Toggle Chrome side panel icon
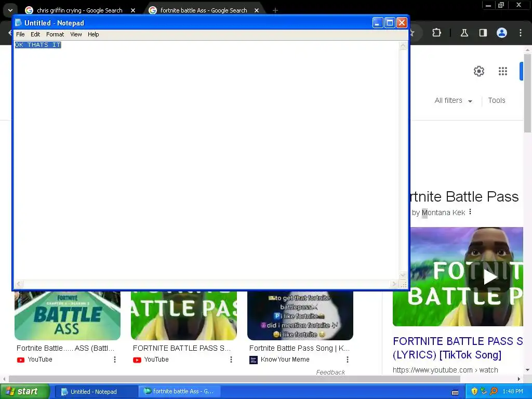Viewport: 532px width, 399px height. click(x=483, y=33)
